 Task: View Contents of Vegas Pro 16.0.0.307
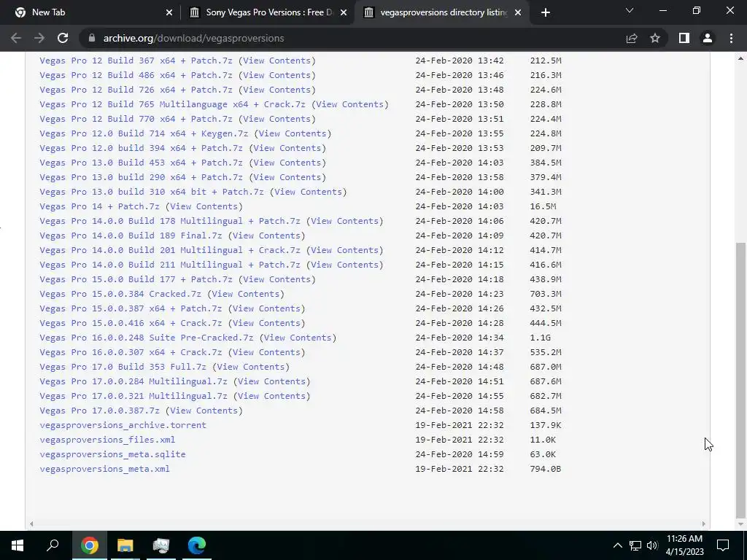coord(266,352)
